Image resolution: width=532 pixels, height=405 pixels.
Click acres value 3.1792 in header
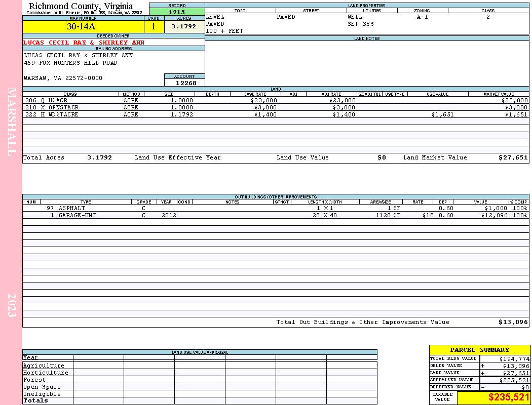coord(183,26)
